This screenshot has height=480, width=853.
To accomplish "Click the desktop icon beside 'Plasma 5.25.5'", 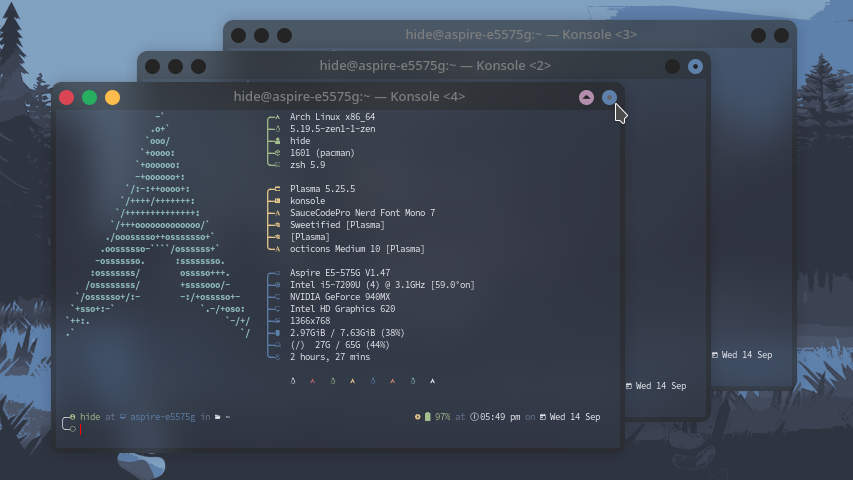I will 277,189.
